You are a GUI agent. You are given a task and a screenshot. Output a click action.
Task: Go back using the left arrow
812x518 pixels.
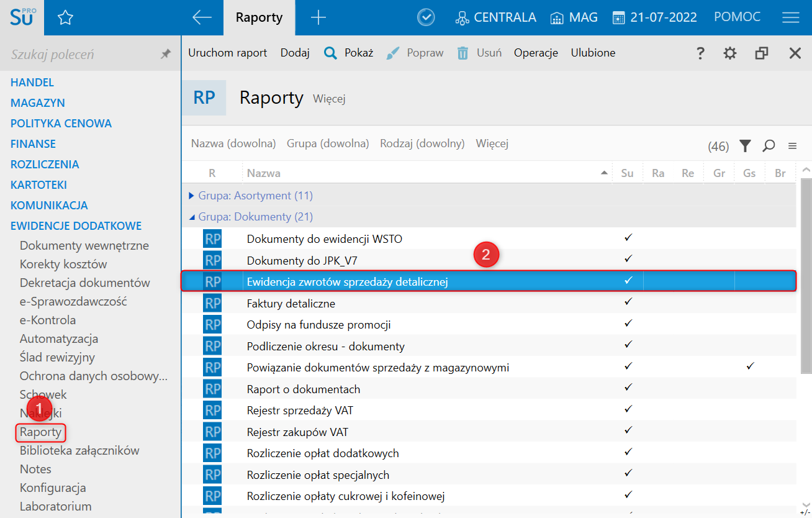click(202, 17)
